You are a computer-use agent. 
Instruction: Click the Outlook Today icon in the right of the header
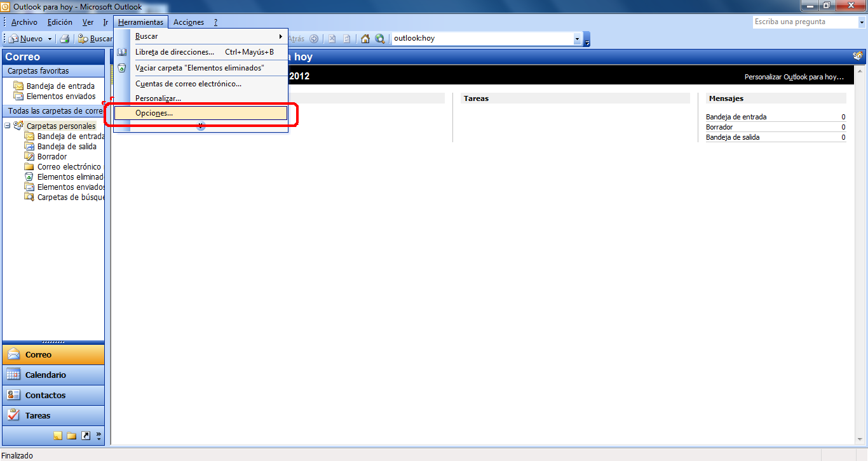[x=858, y=57]
